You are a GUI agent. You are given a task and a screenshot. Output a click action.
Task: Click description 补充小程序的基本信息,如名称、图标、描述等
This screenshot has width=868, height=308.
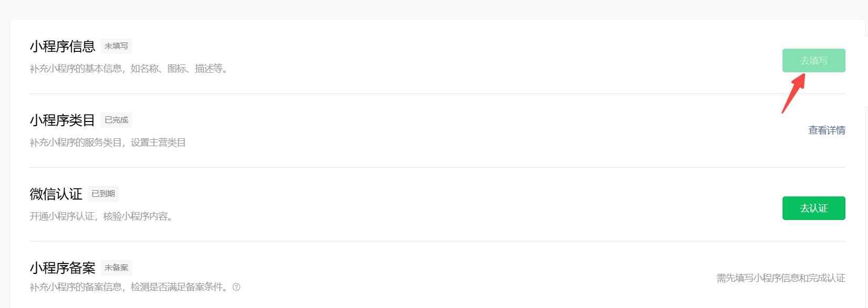pyautogui.click(x=129, y=69)
